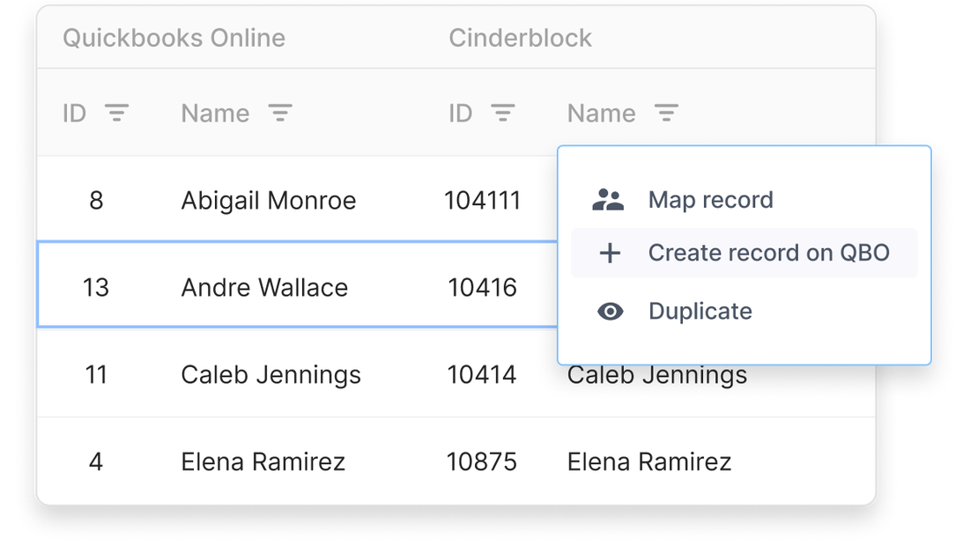Select the Duplicate menu option
The image size is (978, 560).
[700, 312]
